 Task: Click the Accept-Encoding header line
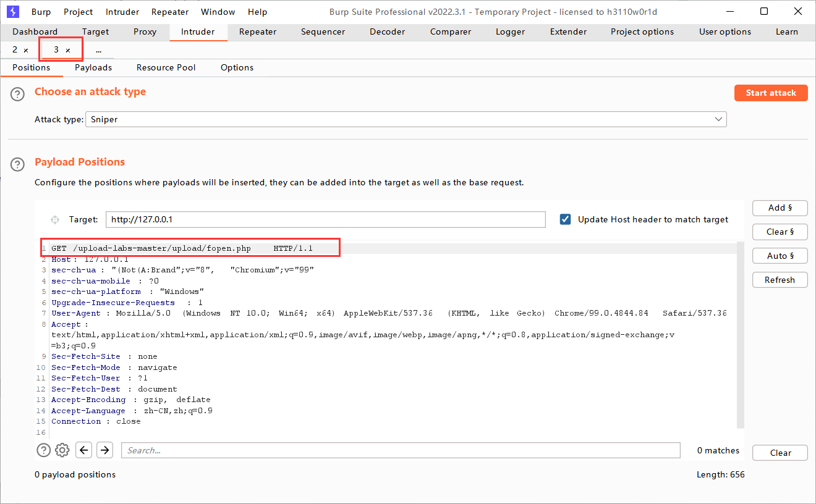pyautogui.click(x=131, y=400)
